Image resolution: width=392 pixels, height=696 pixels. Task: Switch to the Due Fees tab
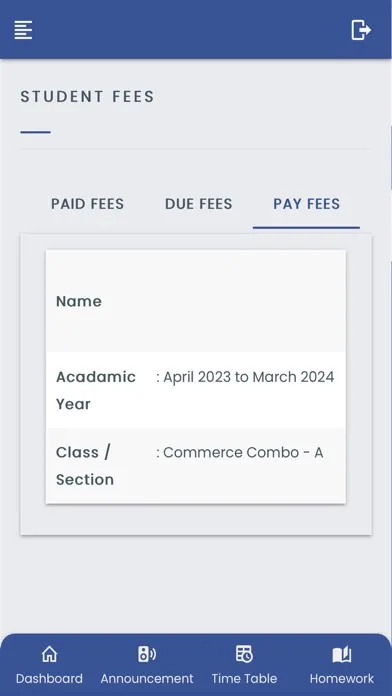[198, 204]
